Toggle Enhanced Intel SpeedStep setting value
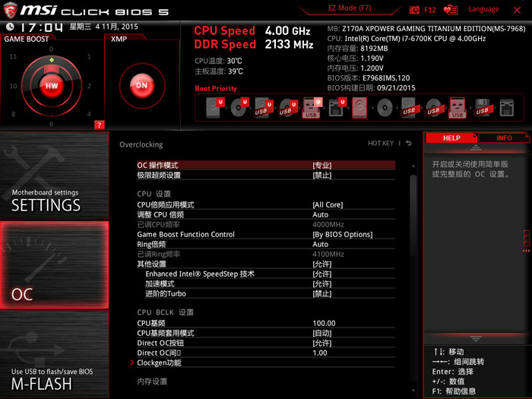The image size is (532, 399). click(x=321, y=274)
